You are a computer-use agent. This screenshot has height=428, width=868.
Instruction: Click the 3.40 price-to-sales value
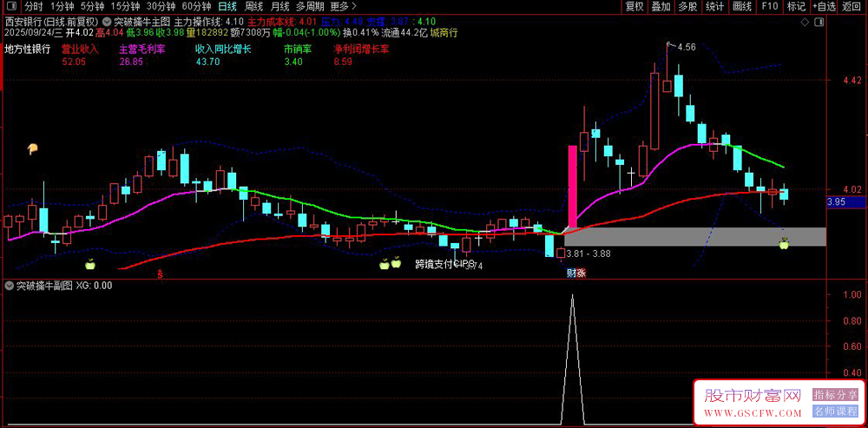(x=293, y=62)
